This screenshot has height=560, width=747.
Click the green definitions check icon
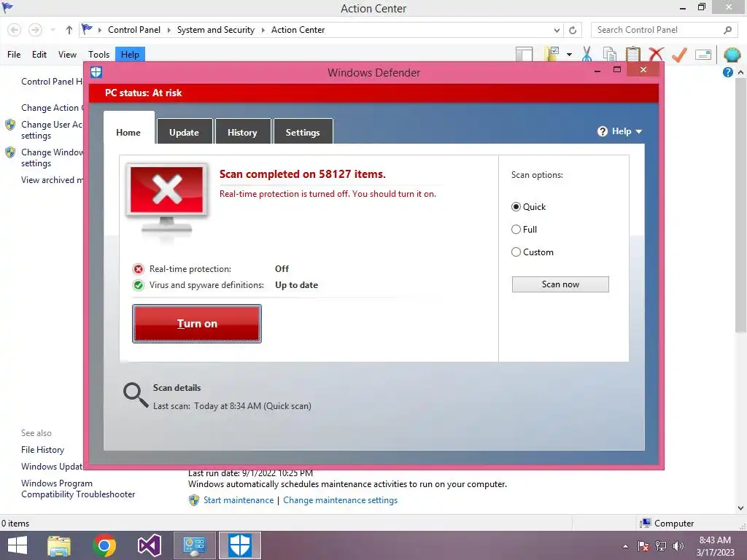point(138,285)
